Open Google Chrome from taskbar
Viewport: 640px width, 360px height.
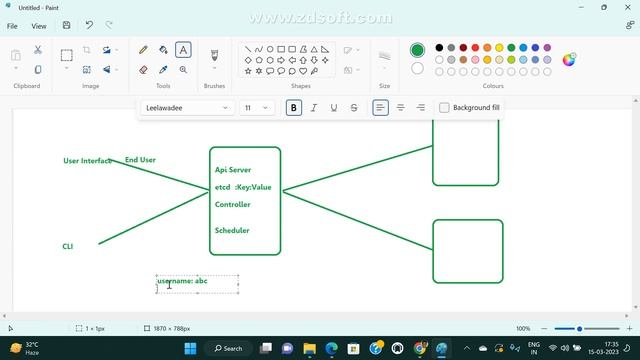[x=419, y=349]
